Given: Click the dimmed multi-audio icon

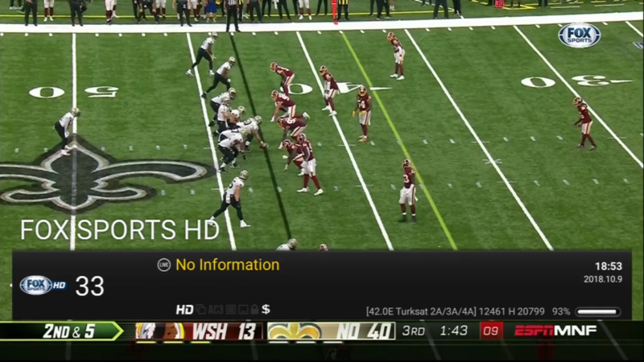Looking at the screenshot, I should click(x=200, y=309).
